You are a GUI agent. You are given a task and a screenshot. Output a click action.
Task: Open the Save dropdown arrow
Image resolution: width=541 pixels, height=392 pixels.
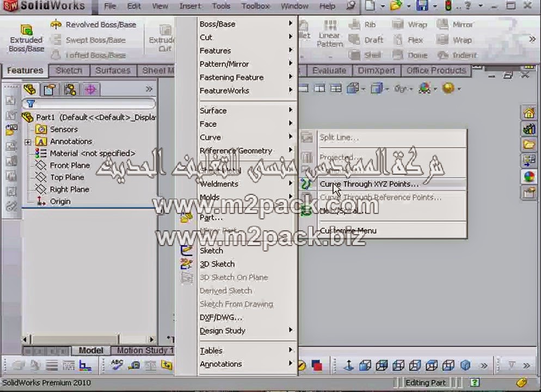(435, 6)
